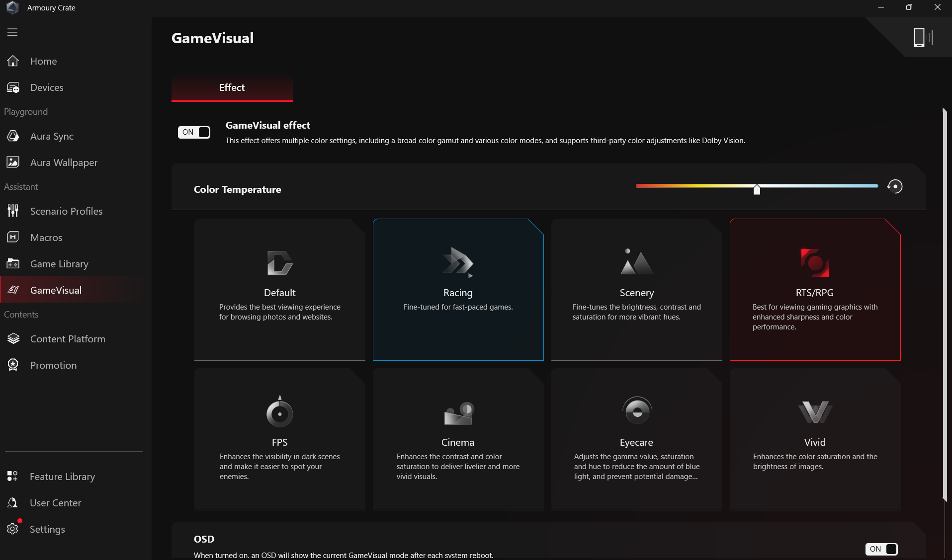Screen dimensions: 952x560
Task: Select the RTS/RPG mode card
Action: pyautogui.click(x=815, y=290)
